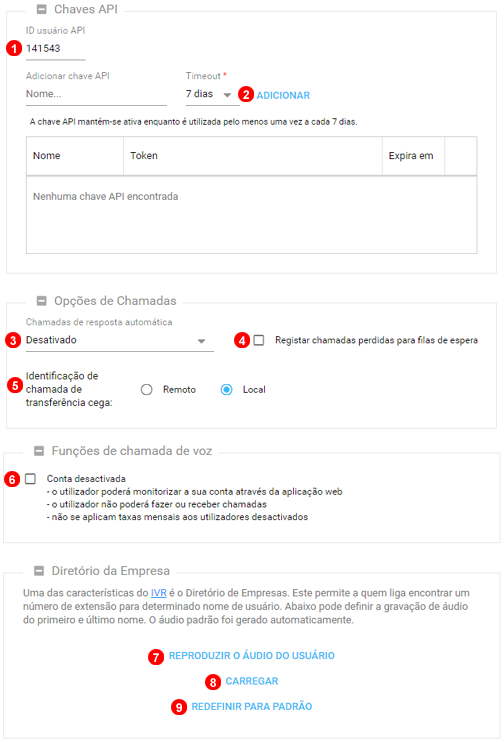Screen dimensions: 504x742
Task: Open the IVR hyperlink
Action: [159, 593]
